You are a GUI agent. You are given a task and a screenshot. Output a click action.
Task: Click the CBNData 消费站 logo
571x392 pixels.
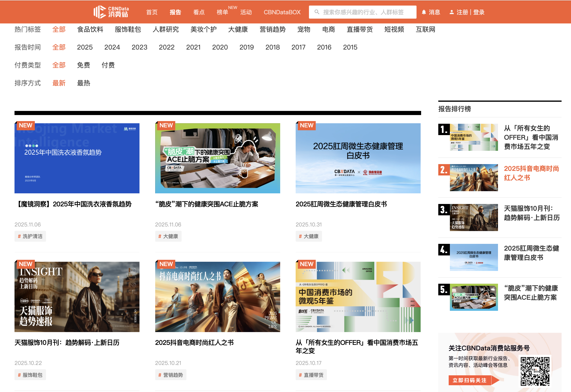(x=111, y=12)
